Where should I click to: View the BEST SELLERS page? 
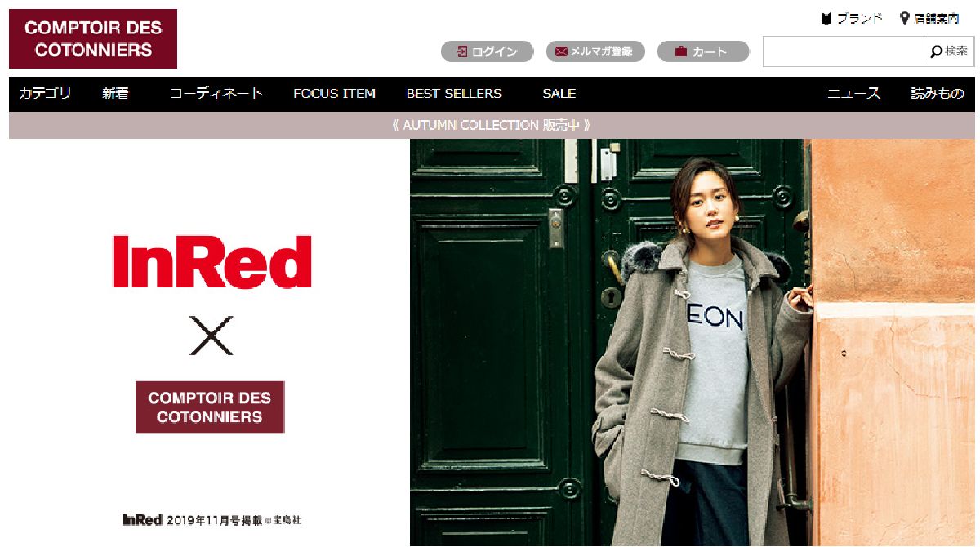click(454, 93)
